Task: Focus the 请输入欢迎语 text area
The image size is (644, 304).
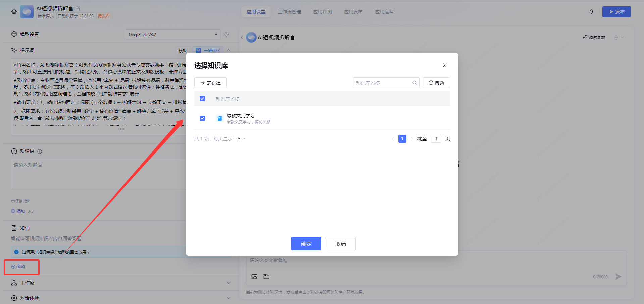Action: 99,174
